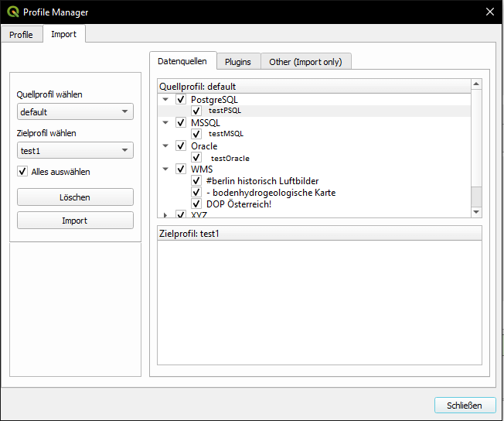Collapse the Oracle tree node
This screenshot has width=504, height=421.
pos(165,146)
